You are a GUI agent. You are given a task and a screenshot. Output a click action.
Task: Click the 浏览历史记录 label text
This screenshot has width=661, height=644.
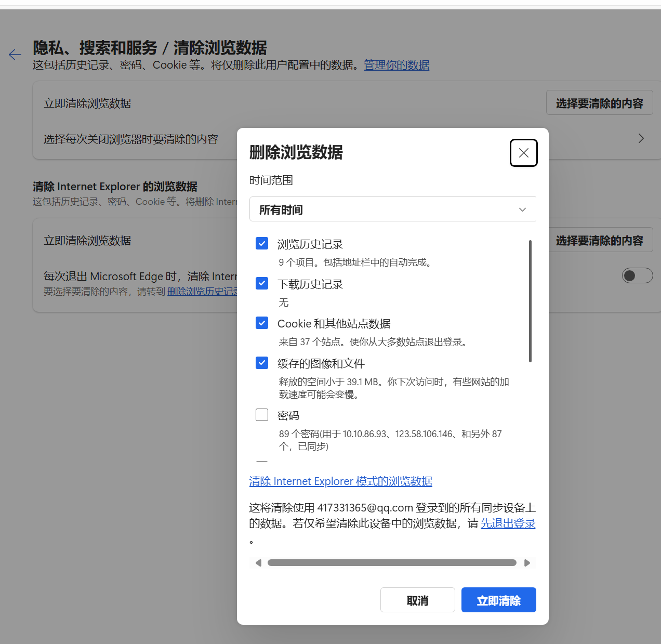(x=310, y=244)
